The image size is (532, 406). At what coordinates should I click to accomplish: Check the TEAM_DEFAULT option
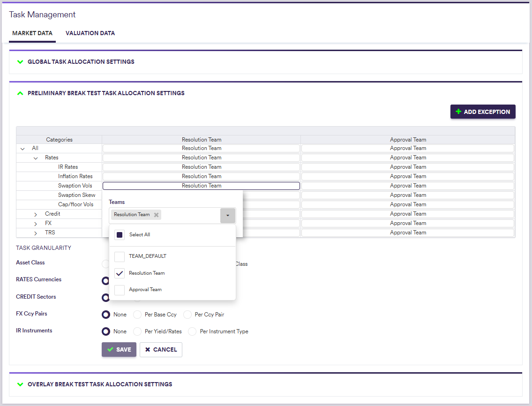[x=120, y=256]
